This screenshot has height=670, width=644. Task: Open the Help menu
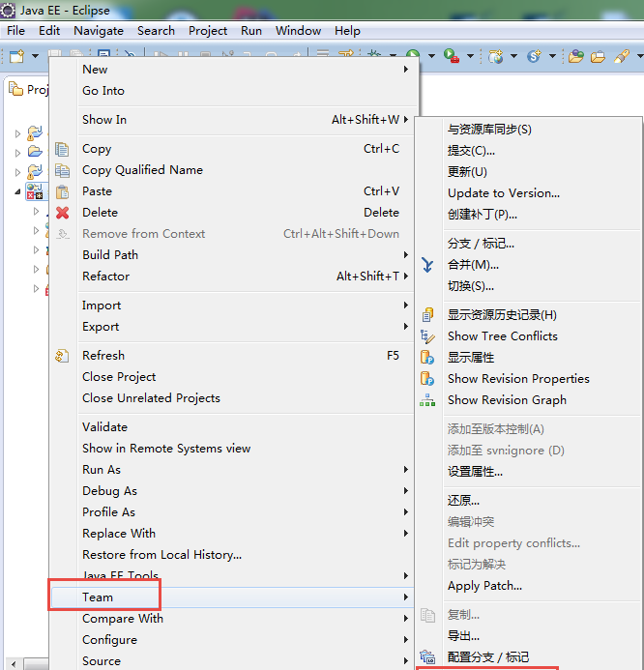[x=347, y=31]
